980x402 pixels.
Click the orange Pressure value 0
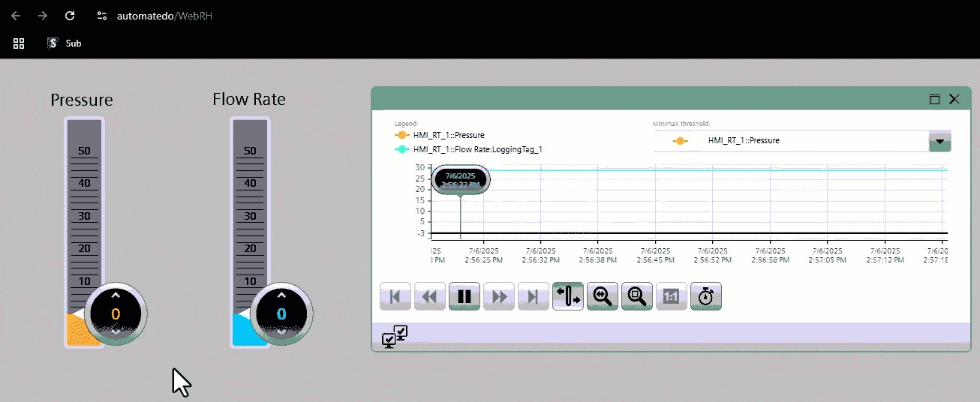tap(116, 313)
